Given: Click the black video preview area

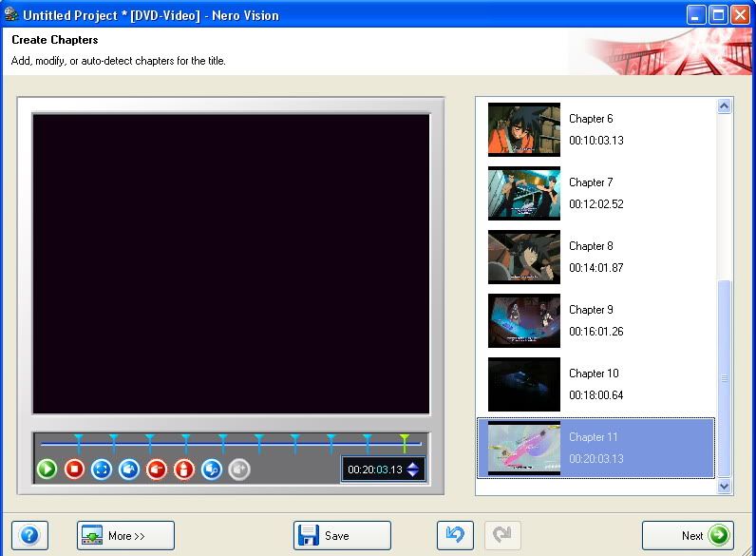Looking at the screenshot, I should 231,264.
